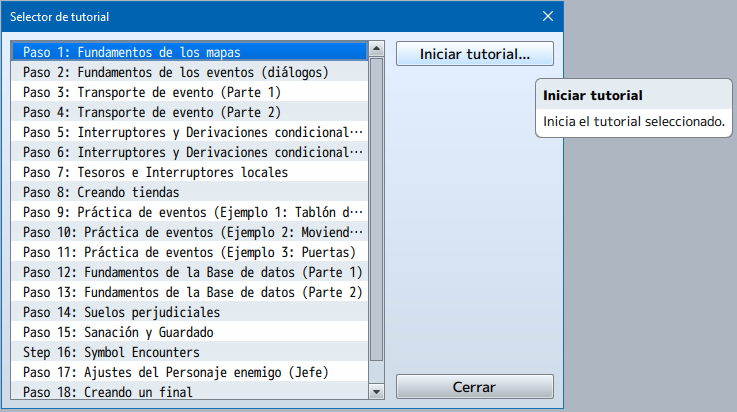Pick Paso 18: Creando un final
The image size is (737, 412).
click(190, 392)
